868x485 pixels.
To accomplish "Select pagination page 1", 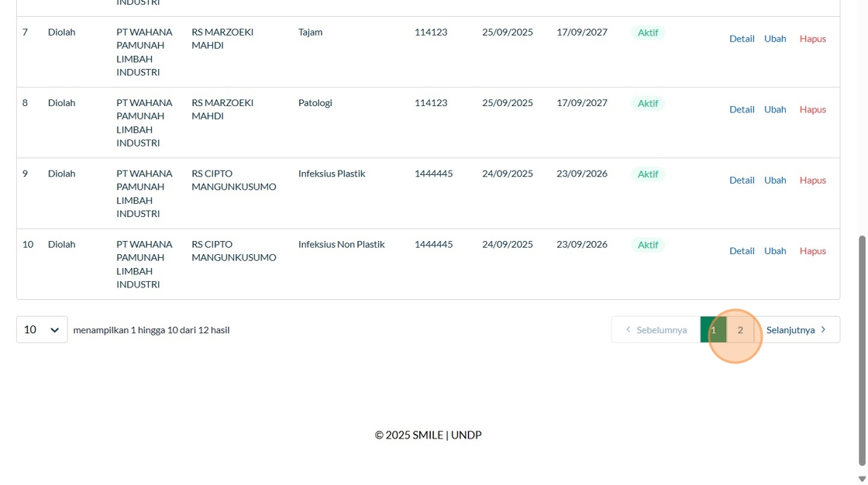I will [x=713, y=329].
